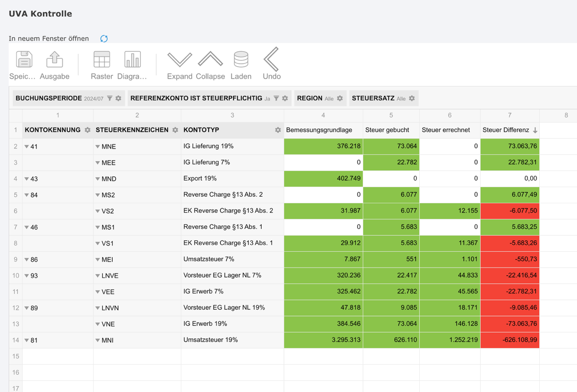Open the Region dimension settings gear
The width and height of the screenshot is (577, 392).
[x=340, y=99]
